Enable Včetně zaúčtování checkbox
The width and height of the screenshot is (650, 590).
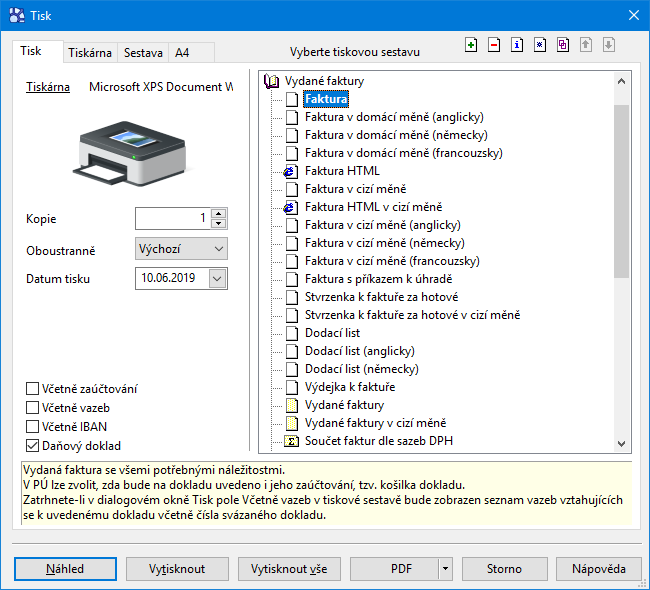tap(34, 388)
